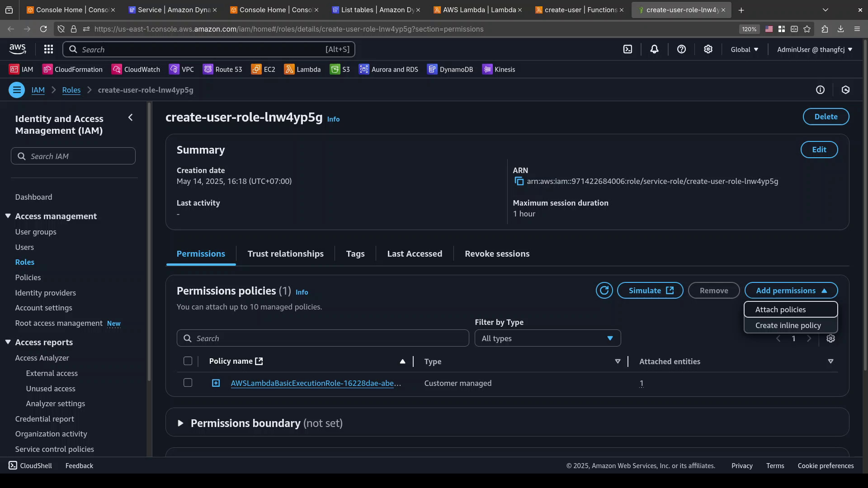Screen dimensions: 868x488
Task: Open the Filter by Type dropdown
Action: [x=547, y=338]
